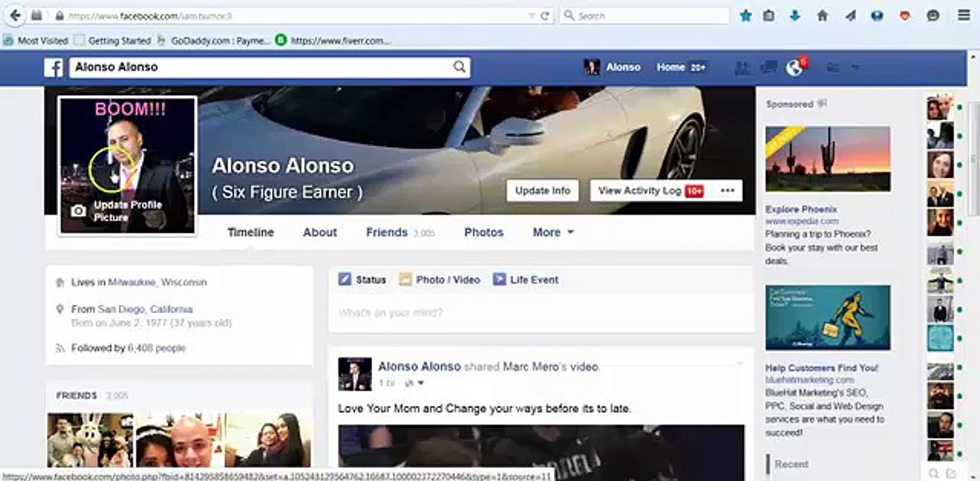Go to the browser home page icon
The height and width of the screenshot is (481, 980).
point(822,15)
